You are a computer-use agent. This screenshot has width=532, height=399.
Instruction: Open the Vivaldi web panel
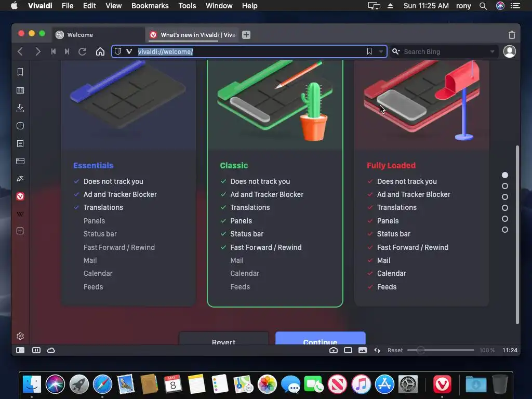pyautogui.click(x=20, y=196)
